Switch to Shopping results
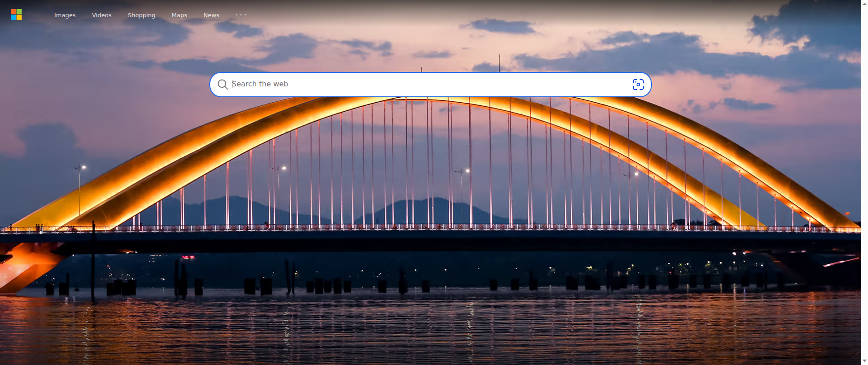The height and width of the screenshot is (365, 868). click(x=142, y=15)
